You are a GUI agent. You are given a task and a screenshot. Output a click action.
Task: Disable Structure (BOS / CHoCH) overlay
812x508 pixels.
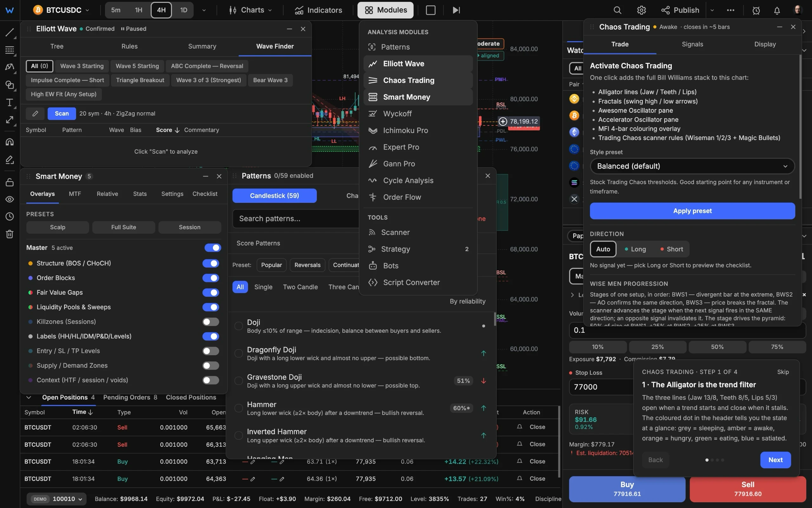coord(211,264)
